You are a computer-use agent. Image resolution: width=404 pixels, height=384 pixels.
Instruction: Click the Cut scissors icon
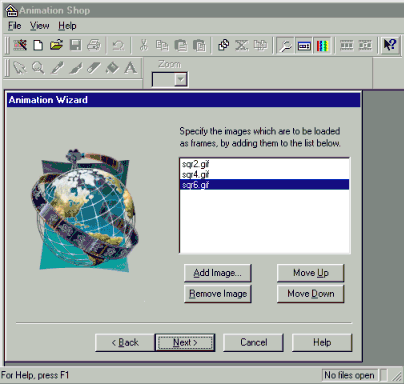(x=144, y=45)
